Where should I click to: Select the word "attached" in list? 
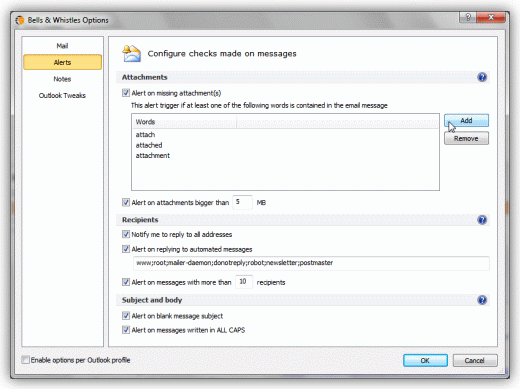click(149, 145)
